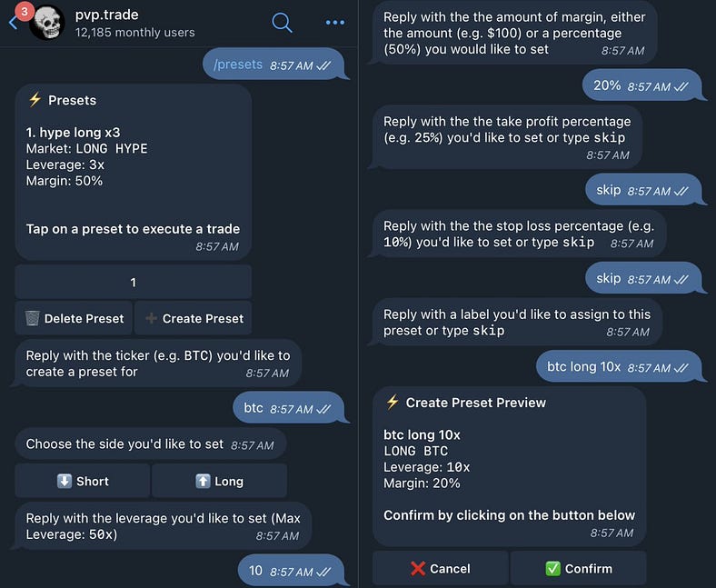Tap the Create Preset plus button

pyautogui.click(x=193, y=318)
